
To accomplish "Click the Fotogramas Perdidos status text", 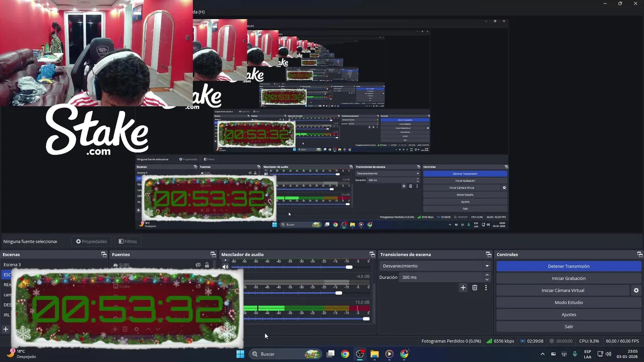I will coord(451,341).
